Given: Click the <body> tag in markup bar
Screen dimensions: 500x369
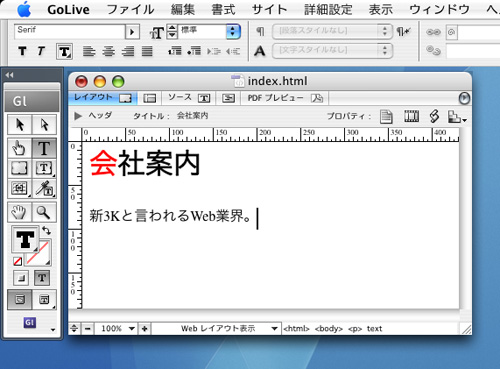Looking at the screenshot, I should pos(329,329).
